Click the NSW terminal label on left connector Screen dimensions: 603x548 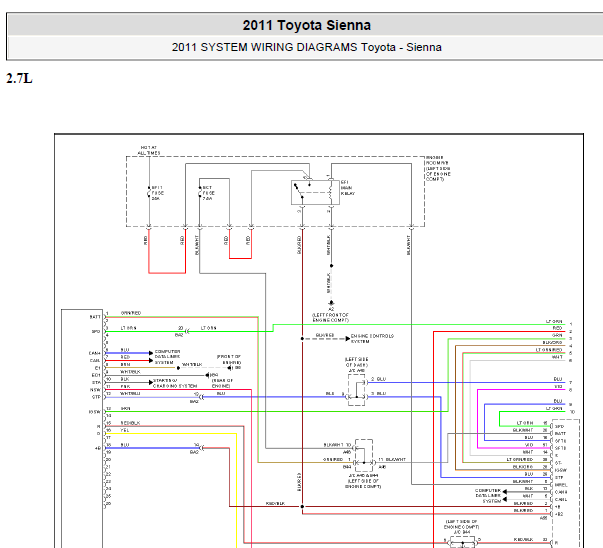pyautogui.click(x=95, y=390)
